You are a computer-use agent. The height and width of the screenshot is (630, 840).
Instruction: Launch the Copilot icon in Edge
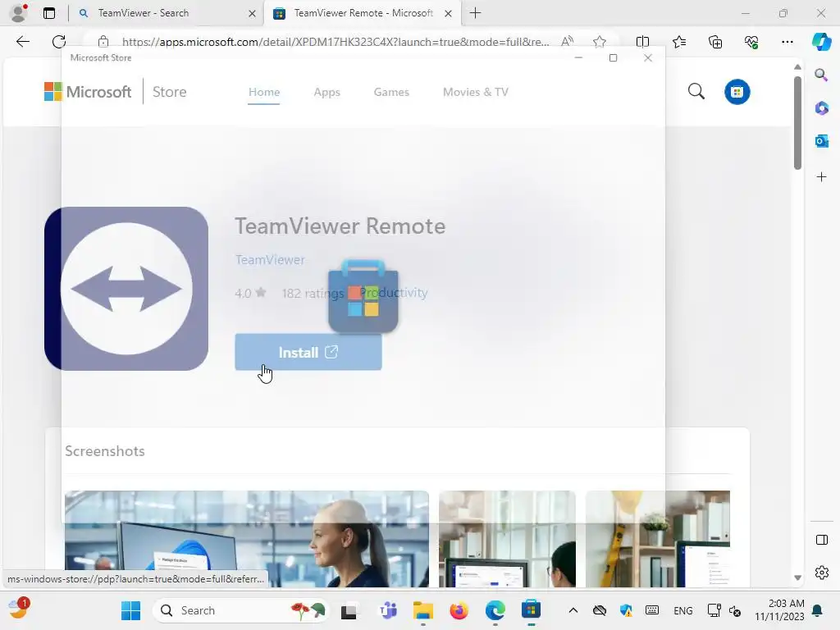(821, 41)
